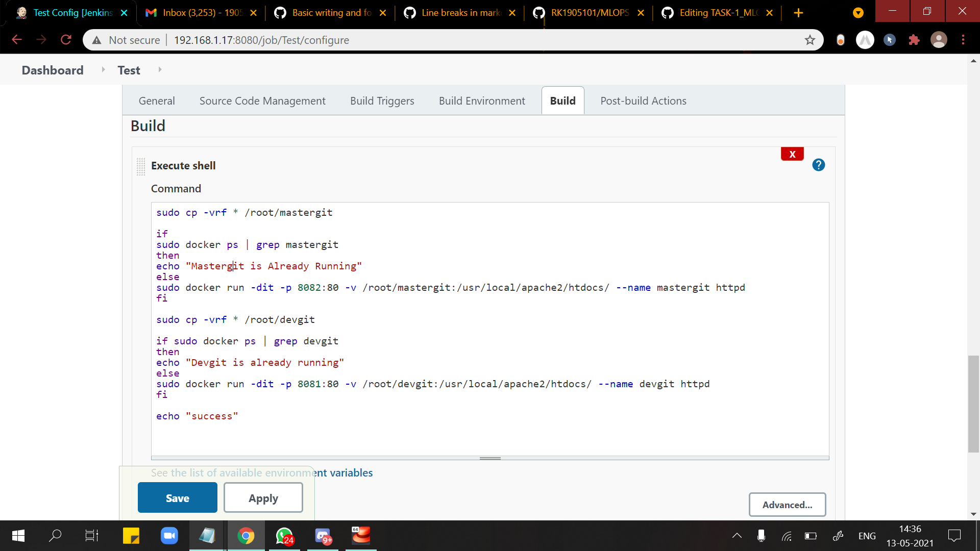Go back with the browser back arrow
The image size is (980, 551).
(17, 40)
